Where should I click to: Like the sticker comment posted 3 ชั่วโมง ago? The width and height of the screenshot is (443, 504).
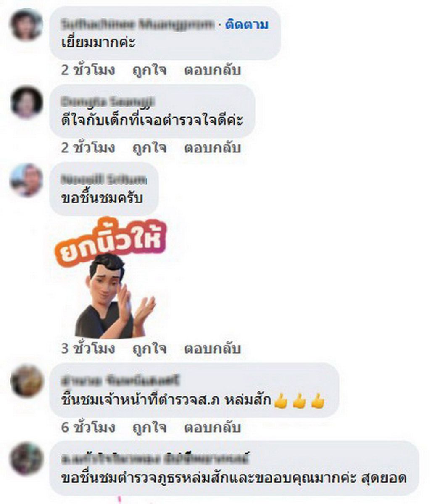click(x=149, y=349)
